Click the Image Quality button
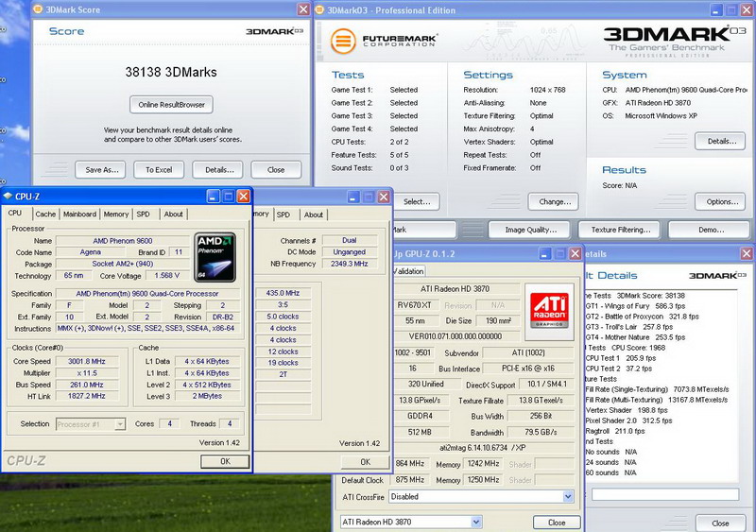Screen dimensions: 756x532 pos(529,230)
